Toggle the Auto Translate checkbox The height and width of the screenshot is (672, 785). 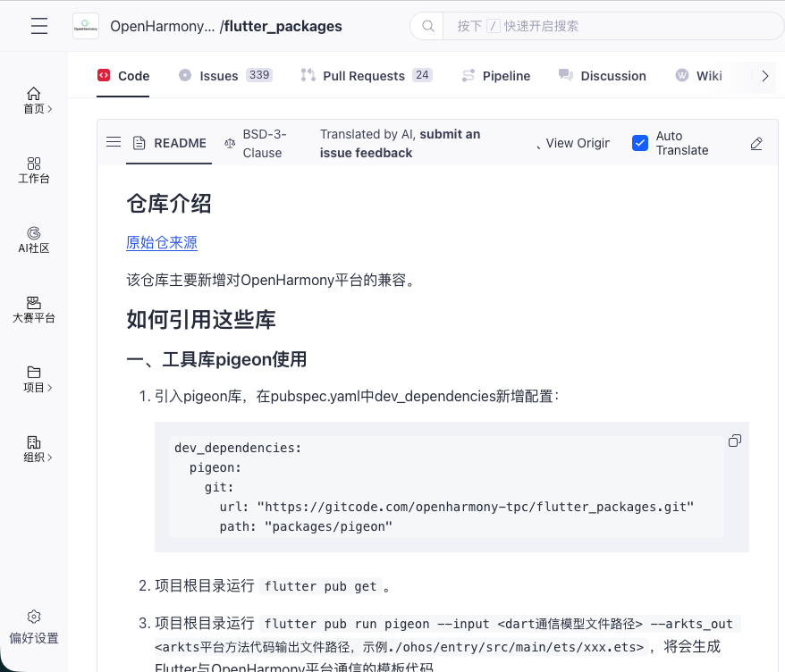[x=640, y=143]
